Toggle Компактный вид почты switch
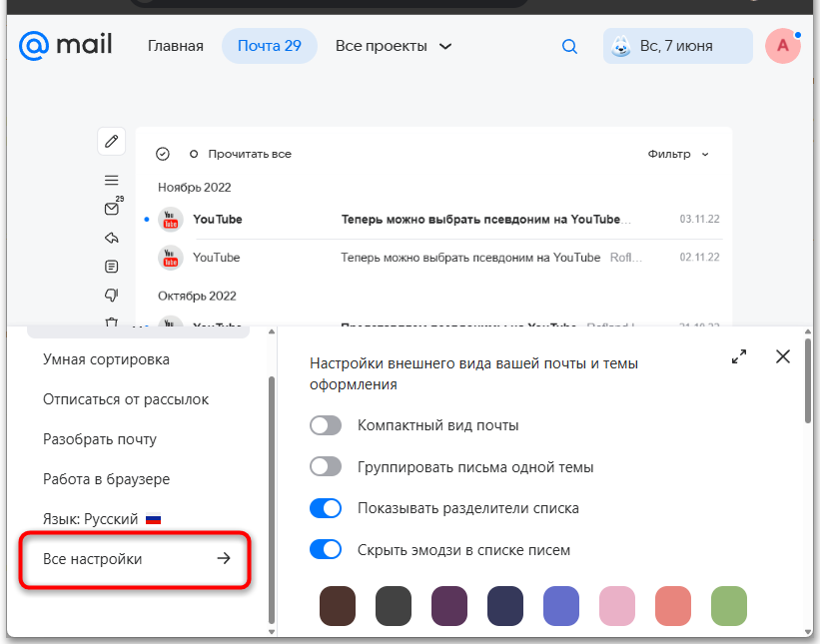Image resolution: width=820 pixels, height=644 pixels. click(326, 425)
